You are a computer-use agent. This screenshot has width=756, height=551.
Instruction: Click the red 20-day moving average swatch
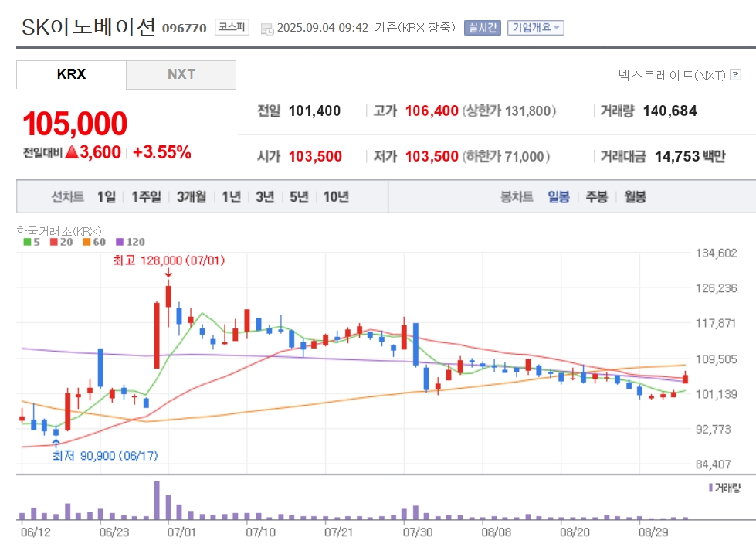tap(53, 242)
